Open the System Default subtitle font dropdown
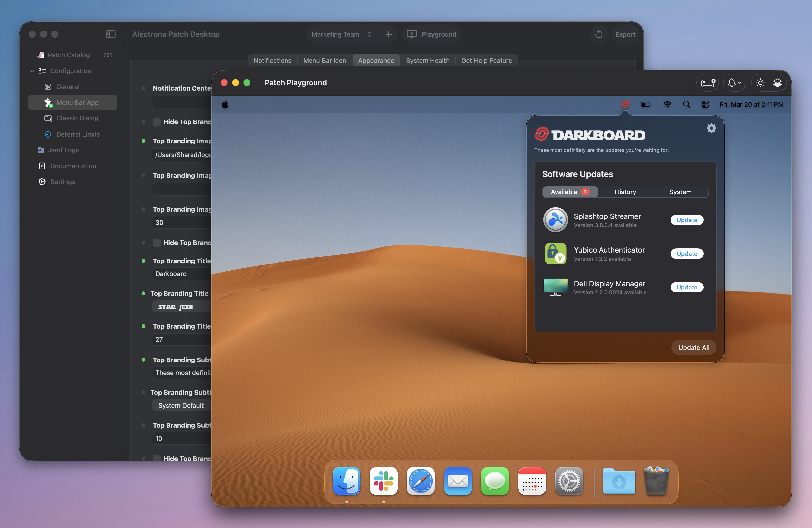This screenshot has height=528, width=812. pos(182,405)
